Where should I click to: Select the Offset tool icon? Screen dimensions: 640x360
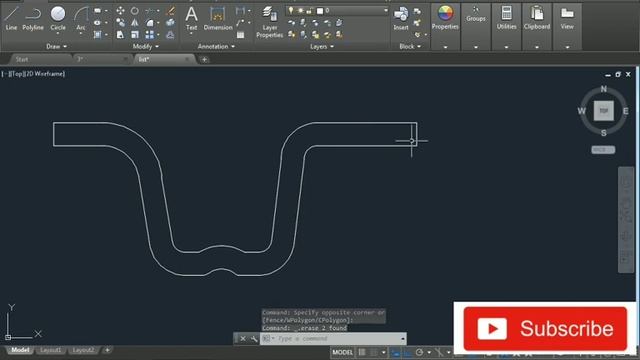tap(171, 35)
